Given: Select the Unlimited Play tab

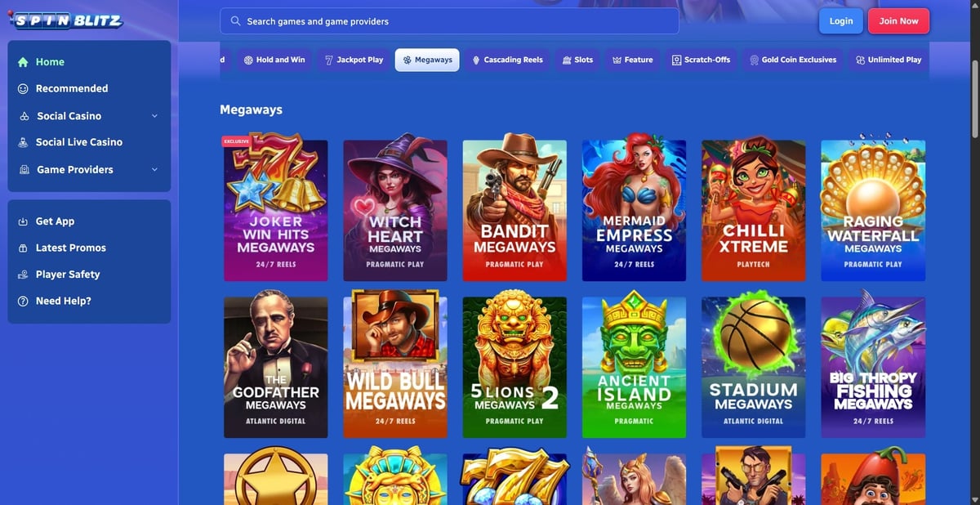Looking at the screenshot, I should pos(889,60).
